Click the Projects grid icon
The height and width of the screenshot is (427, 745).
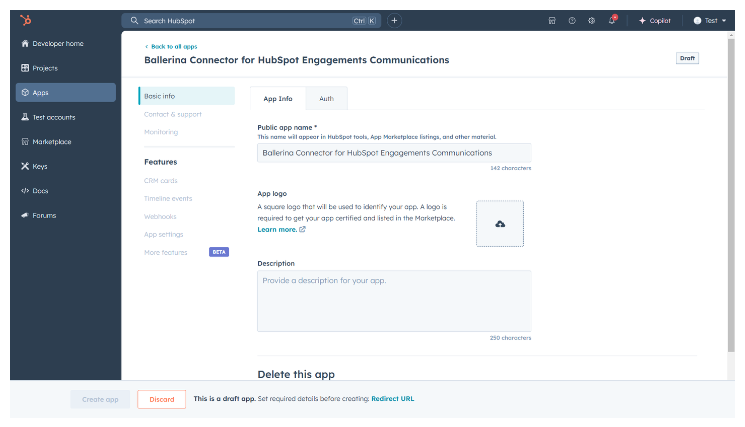25,68
